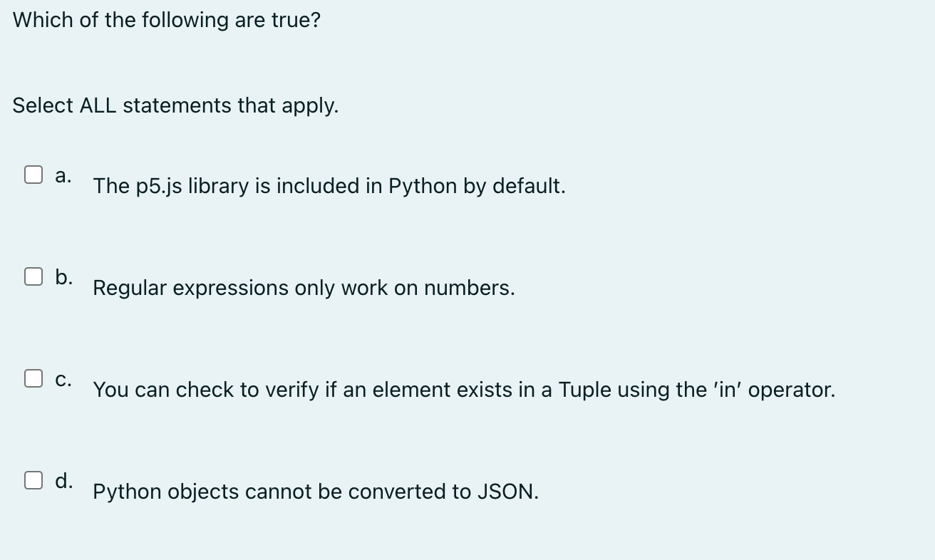This screenshot has width=935, height=560.
Task: Click the question heading 'Which of the following are true?'
Action: point(166,20)
